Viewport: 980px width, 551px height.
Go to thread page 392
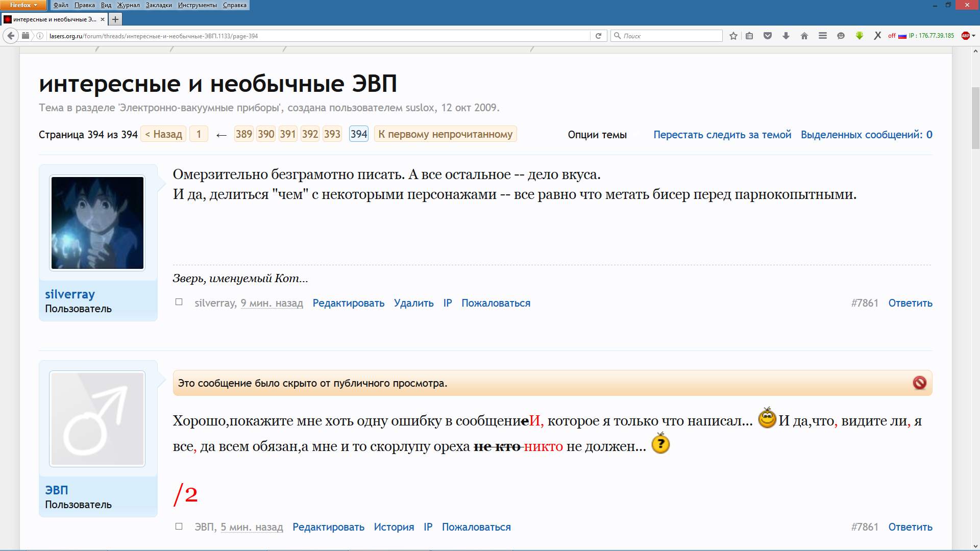310,134
